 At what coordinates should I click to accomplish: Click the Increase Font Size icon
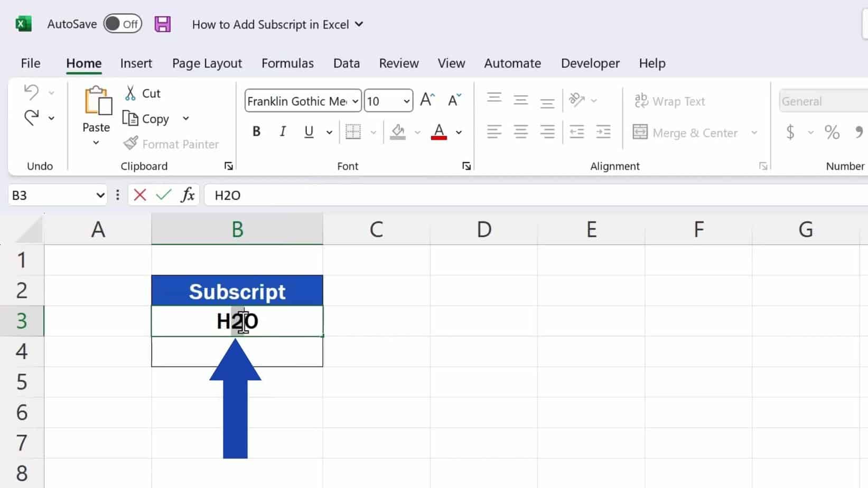(x=427, y=100)
